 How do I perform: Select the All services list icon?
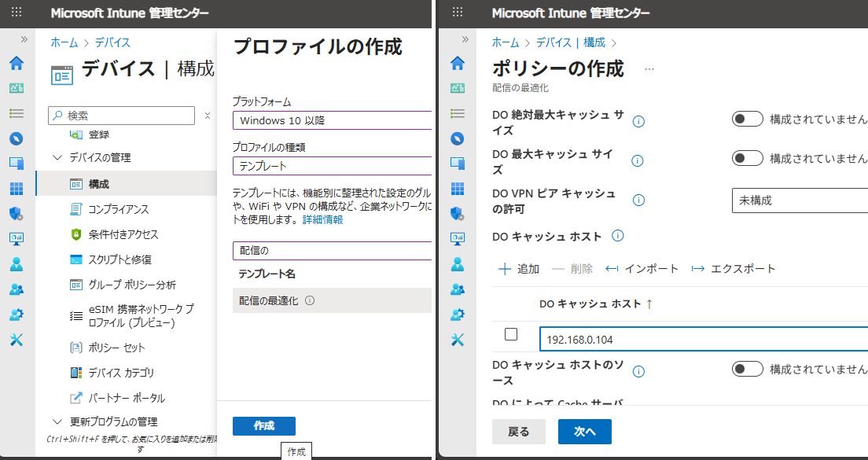[16, 112]
